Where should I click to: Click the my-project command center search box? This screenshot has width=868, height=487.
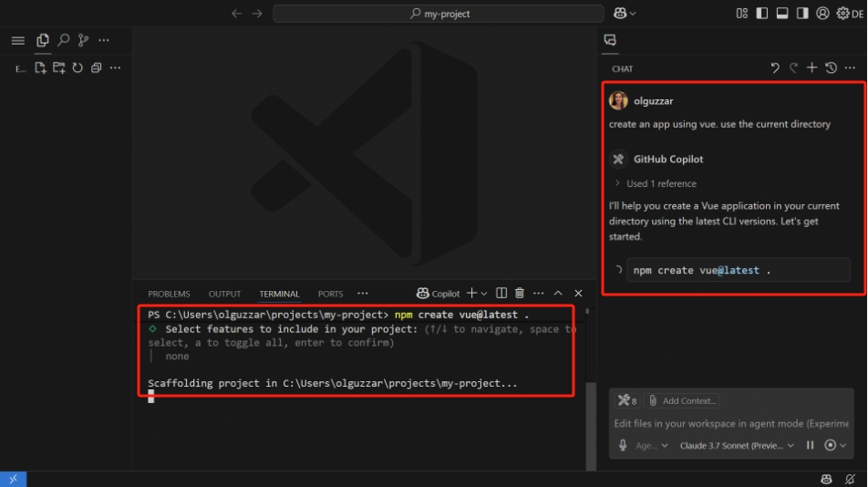439,14
